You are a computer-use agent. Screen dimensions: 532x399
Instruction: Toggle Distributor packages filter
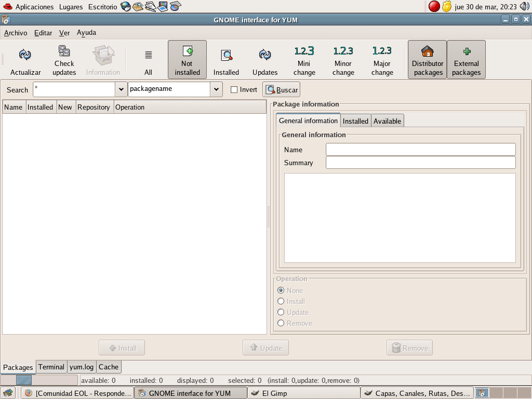[428, 60]
